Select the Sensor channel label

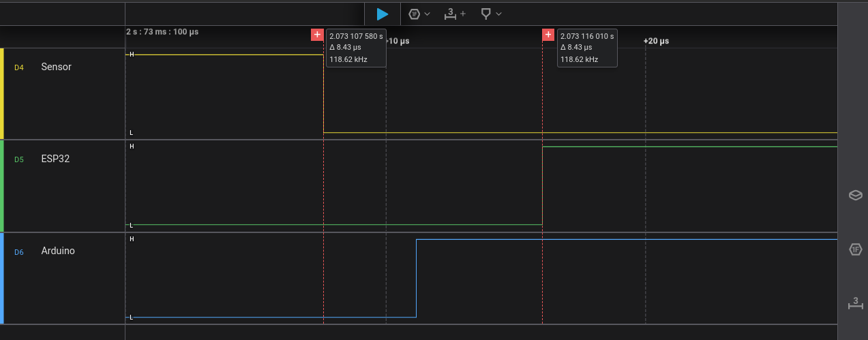pyautogui.click(x=56, y=67)
